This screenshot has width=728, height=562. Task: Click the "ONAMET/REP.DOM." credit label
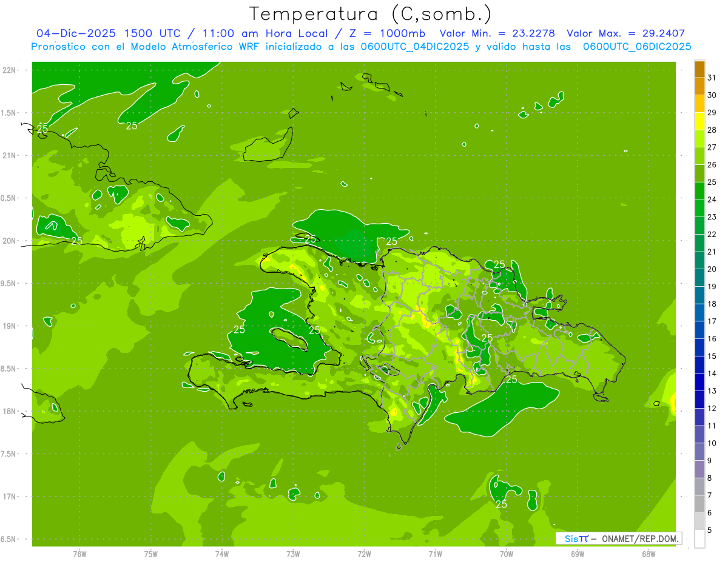[x=641, y=538]
